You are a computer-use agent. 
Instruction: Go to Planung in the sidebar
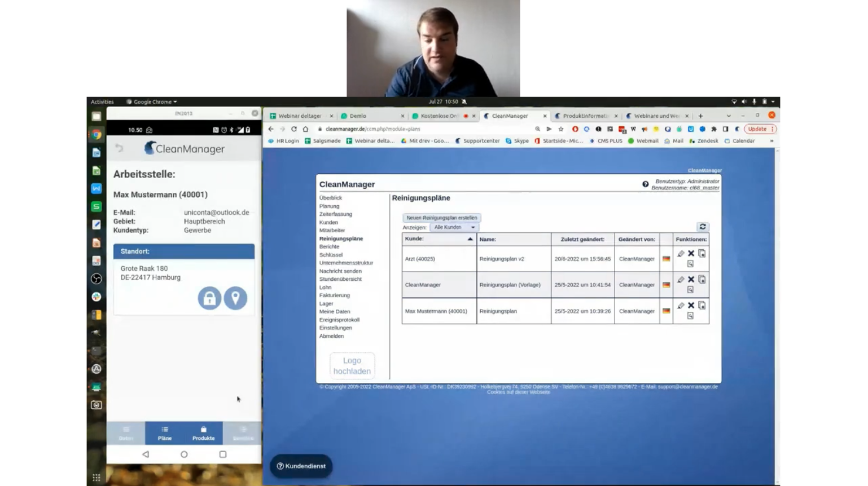pyautogui.click(x=330, y=206)
